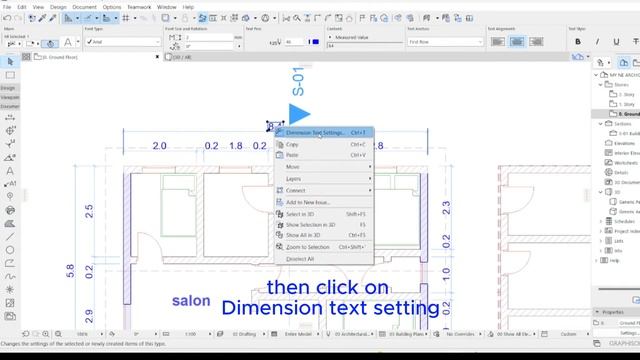Click Show All in 3D entry
Viewport: 640px width, 360px height.
324,235
